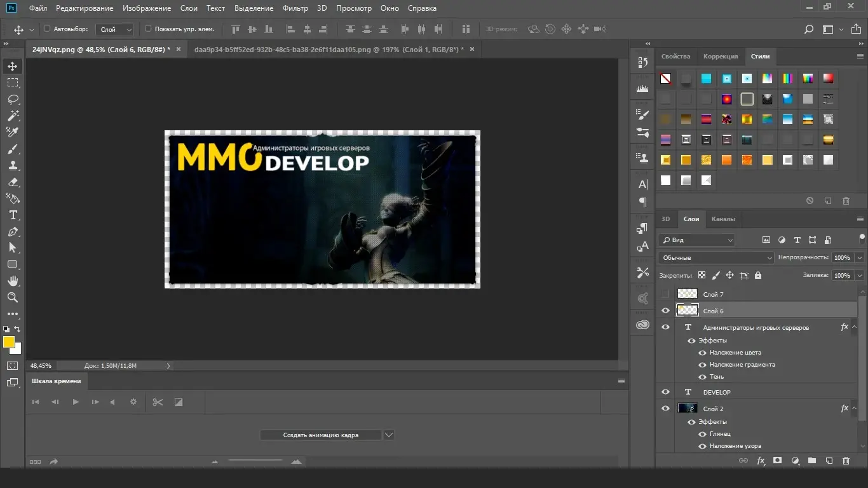The image size is (868, 488).
Task: Select the Horizontal Type tool
Action: (x=13, y=215)
